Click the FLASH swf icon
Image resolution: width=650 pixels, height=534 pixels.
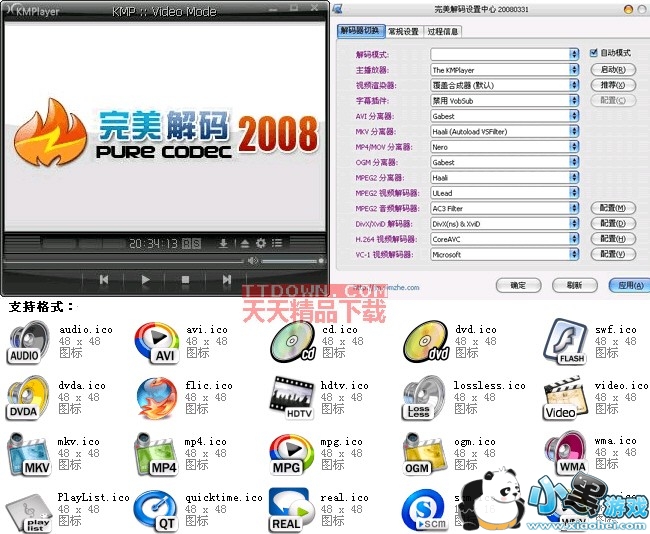tap(566, 342)
